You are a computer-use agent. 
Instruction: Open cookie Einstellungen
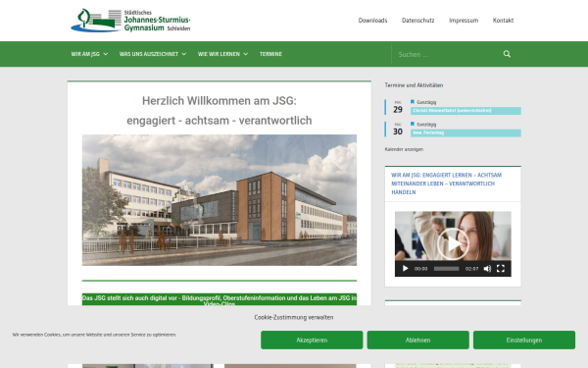(524, 340)
